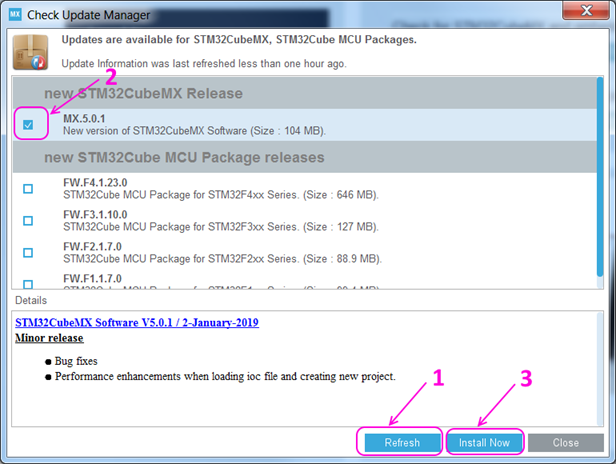This screenshot has width=616, height=464.
Task: Click the 'Performance enhancements' bullet text
Action: [225, 376]
